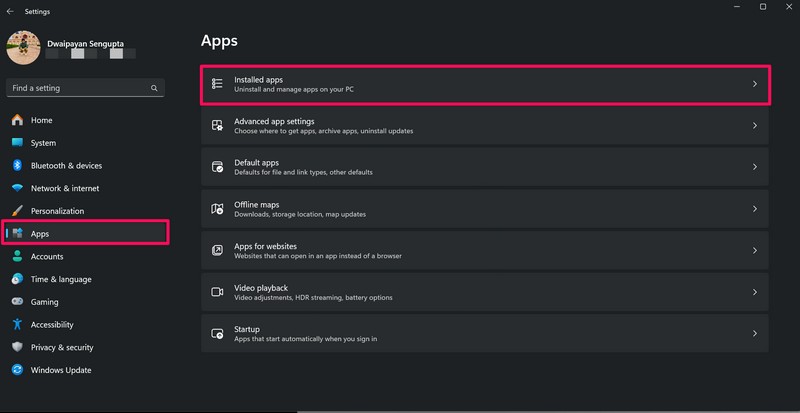Viewport: 800px width, 413px height.
Task: Select System in the sidebar
Action: (x=43, y=143)
